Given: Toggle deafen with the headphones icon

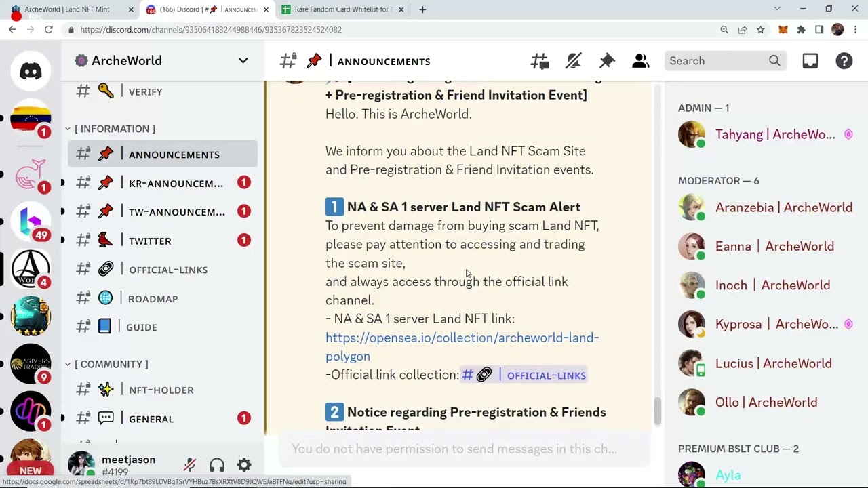Looking at the screenshot, I should [217, 465].
